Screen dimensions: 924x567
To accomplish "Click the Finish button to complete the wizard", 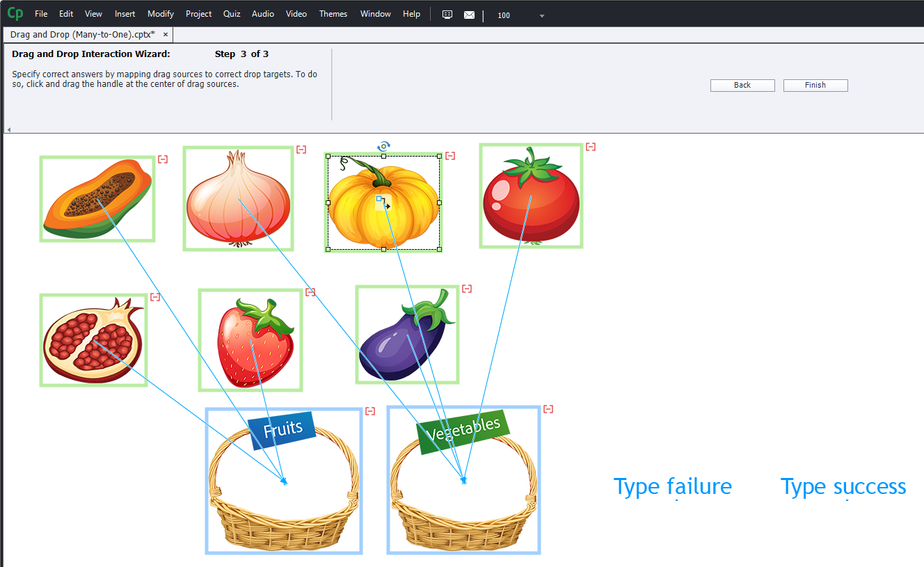I will [x=815, y=85].
